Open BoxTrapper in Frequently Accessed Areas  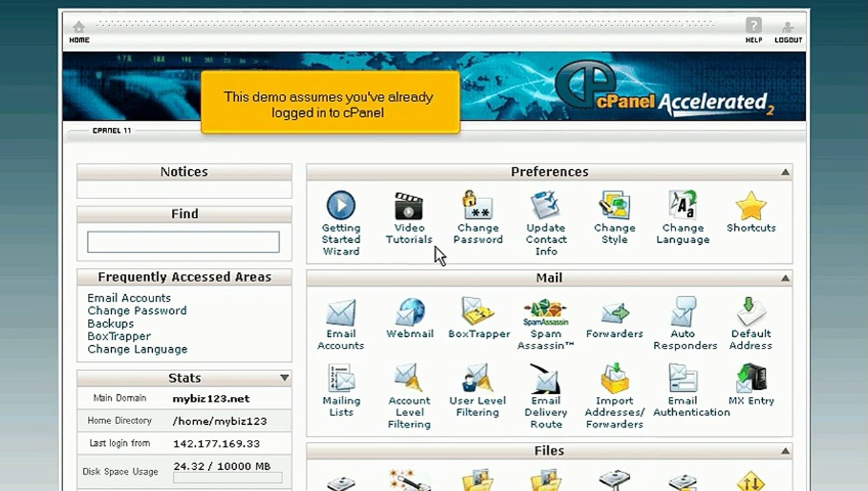click(119, 336)
